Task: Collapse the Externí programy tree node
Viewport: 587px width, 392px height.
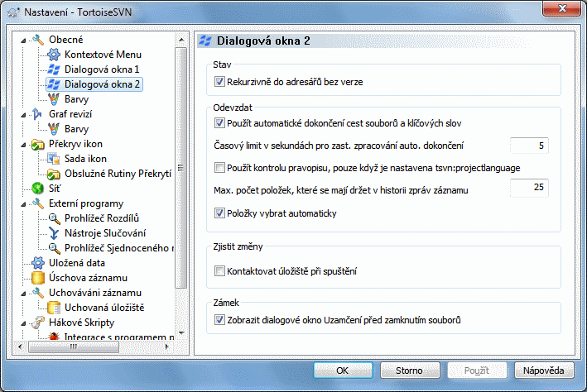Action: point(23,204)
